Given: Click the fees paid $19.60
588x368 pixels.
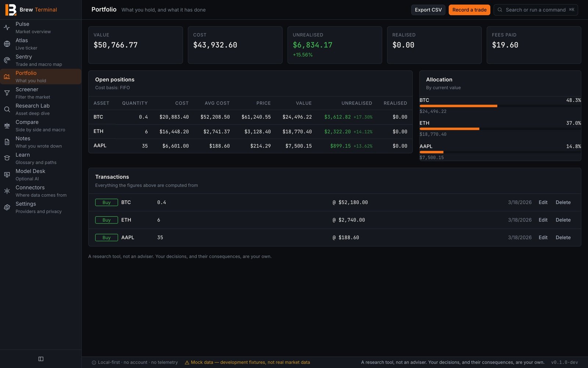Looking at the screenshot, I should pos(505,45).
